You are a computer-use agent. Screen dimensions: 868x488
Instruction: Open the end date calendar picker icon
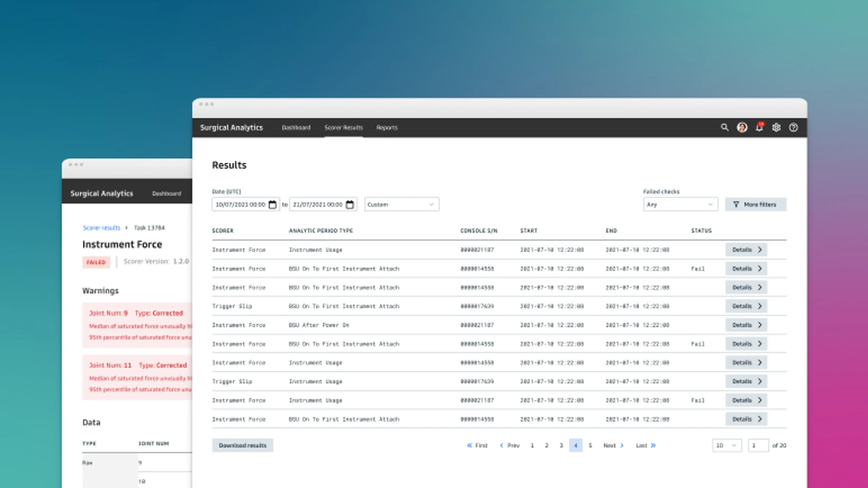(x=350, y=205)
